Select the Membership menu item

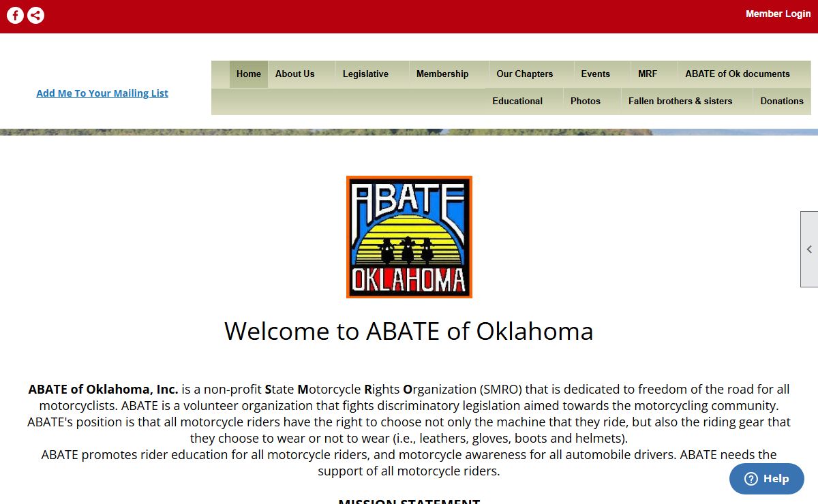[x=442, y=74]
